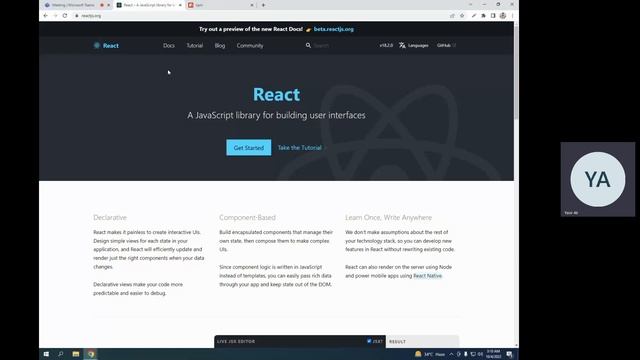
Task: Show hidden system tray icons
Action: [x=451, y=354]
